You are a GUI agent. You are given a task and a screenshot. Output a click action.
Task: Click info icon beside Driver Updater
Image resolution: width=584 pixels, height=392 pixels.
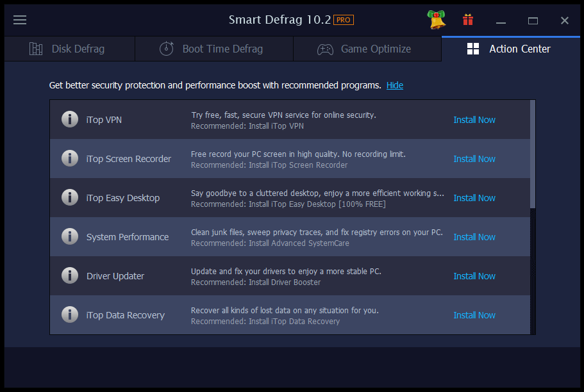(x=70, y=276)
